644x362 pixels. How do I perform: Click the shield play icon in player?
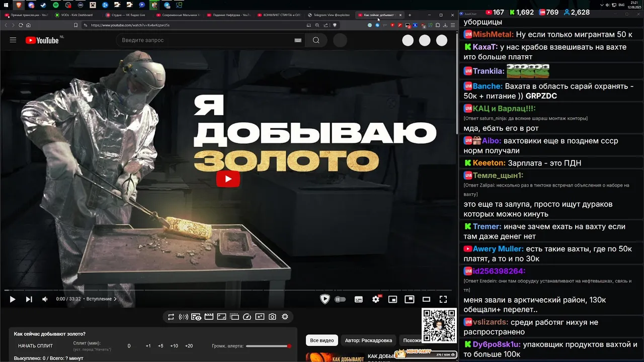click(325, 299)
